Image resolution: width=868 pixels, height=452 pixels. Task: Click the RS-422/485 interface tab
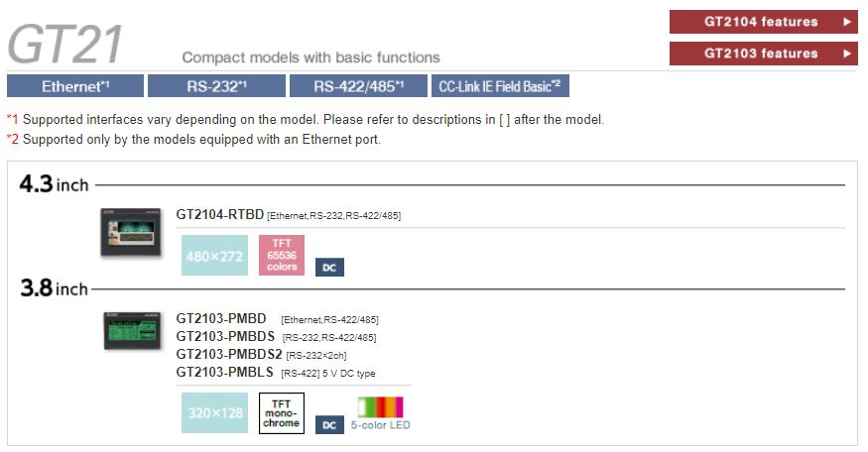pyautogui.click(x=358, y=86)
